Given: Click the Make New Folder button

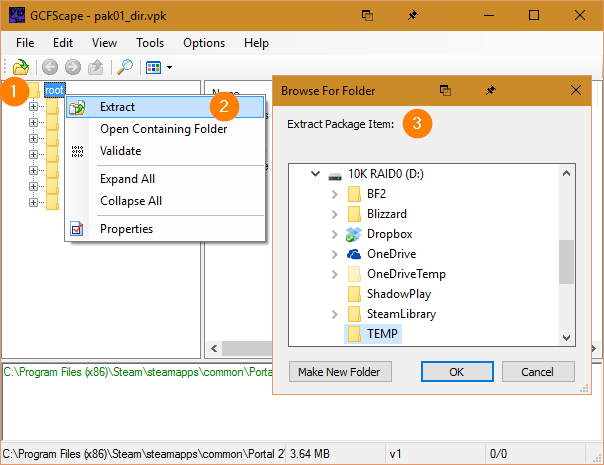Looking at the screenshot, I should tap(340, 372).
